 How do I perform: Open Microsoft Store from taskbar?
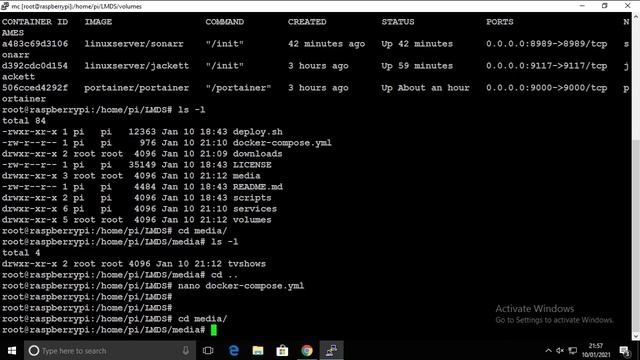click(x=282, y=351)
